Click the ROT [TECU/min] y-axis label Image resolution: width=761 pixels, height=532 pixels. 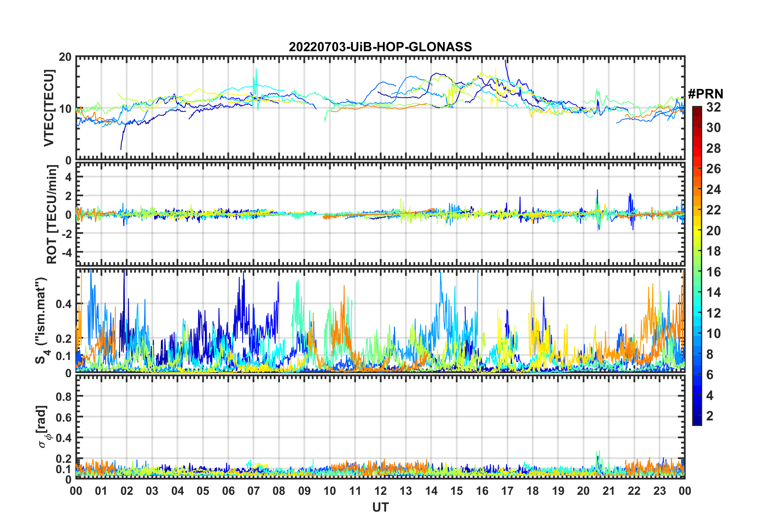(52, 215)
